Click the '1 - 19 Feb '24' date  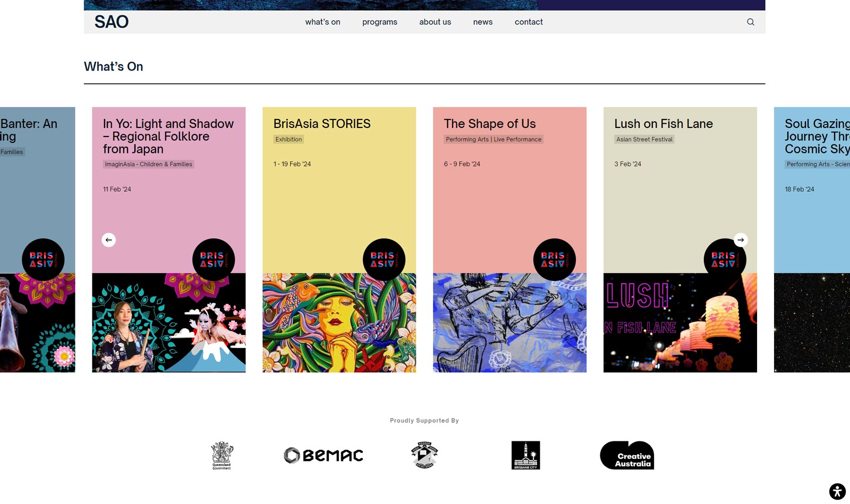click(x=292, y=164)
